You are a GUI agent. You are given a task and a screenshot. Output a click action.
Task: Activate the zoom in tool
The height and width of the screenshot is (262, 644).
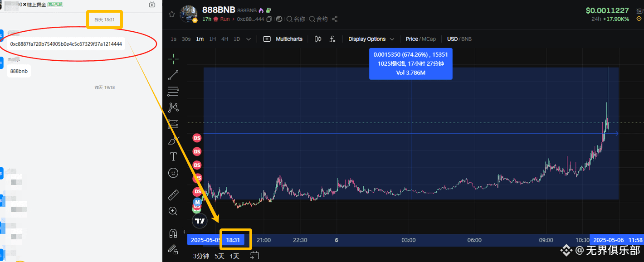coord(173,211)
